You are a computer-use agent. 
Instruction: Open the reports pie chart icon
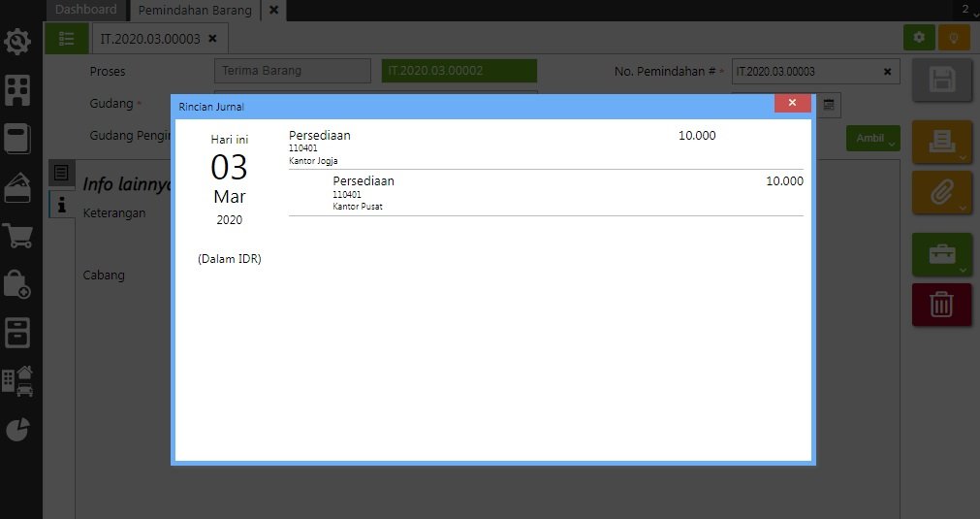coord(17,430)
